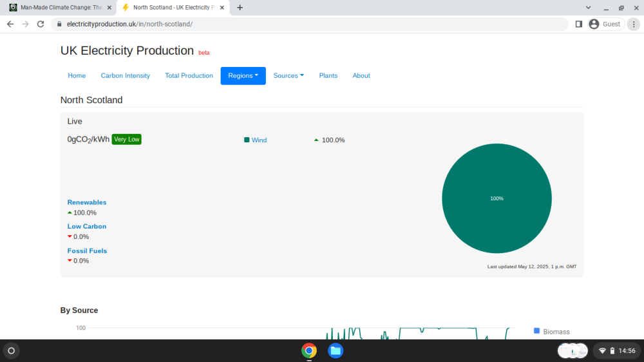The image size is (644, 362).
Task: Click the 0gCO2/kWh value
Action: pos(88,140)
